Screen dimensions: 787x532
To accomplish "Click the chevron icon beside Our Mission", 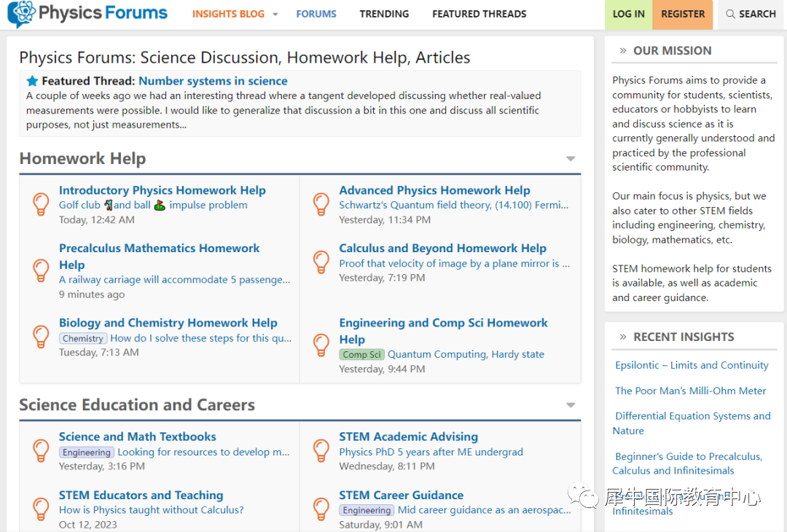I will point(623,51).
